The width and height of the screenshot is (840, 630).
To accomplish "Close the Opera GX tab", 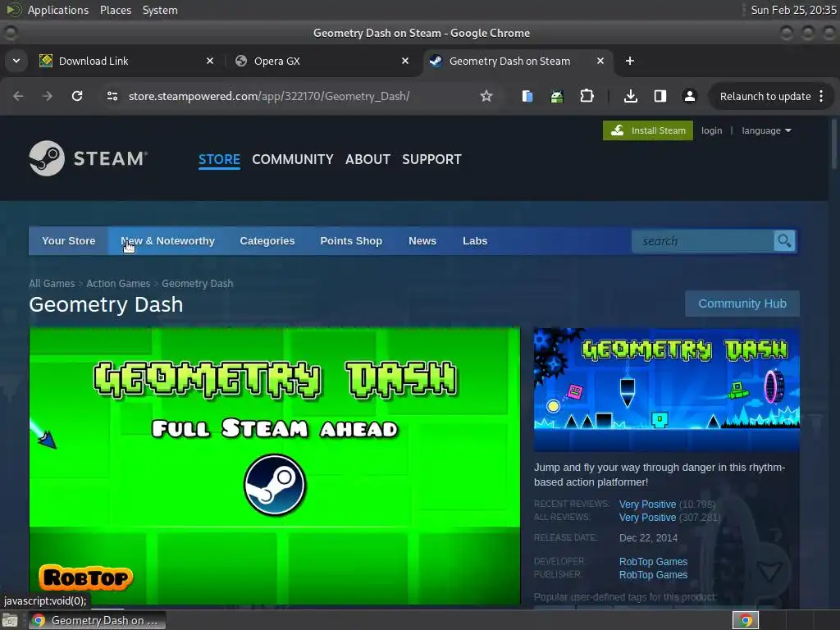I will click(405, 61).
